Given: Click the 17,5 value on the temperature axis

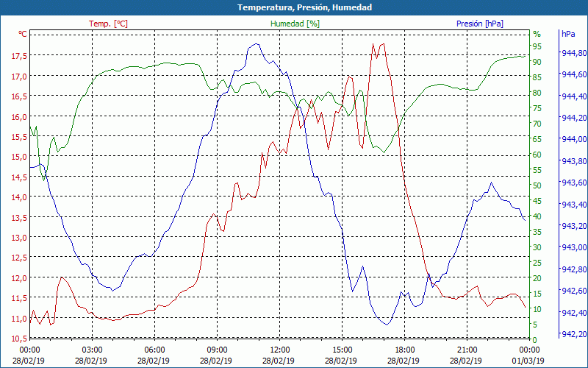Looking at the screenshot, I should pyautogui.click(x=19, y=56).
